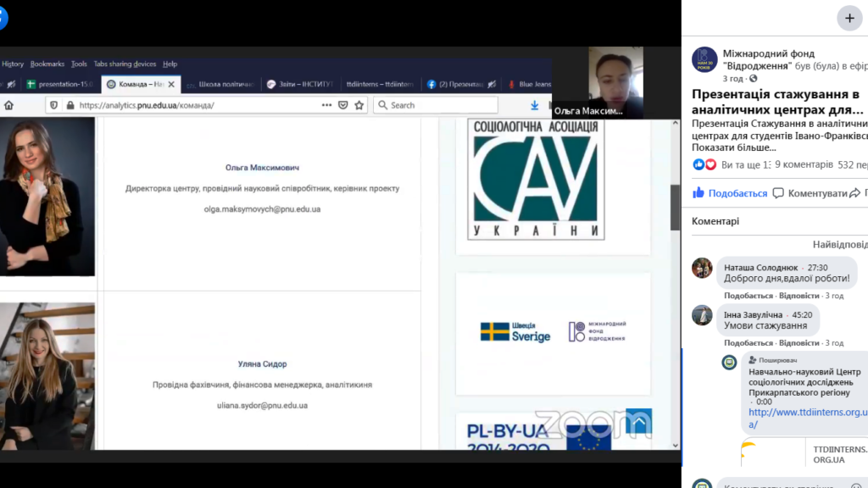Viewport: 868px width, 488px height.
Task: Switch to the Blue Jeans tab
Action: 528,84
